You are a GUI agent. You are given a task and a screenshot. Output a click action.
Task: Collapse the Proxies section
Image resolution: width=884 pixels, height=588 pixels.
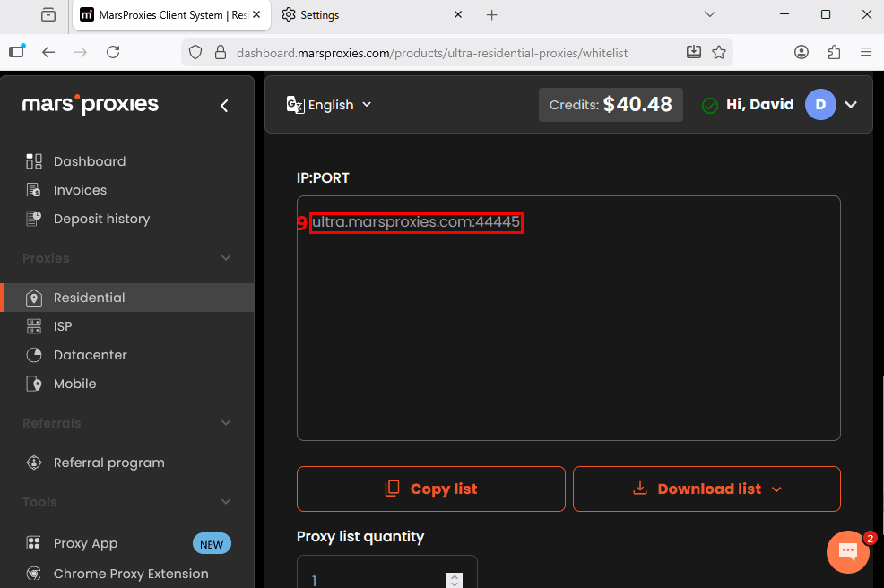(x=226, y=258)
